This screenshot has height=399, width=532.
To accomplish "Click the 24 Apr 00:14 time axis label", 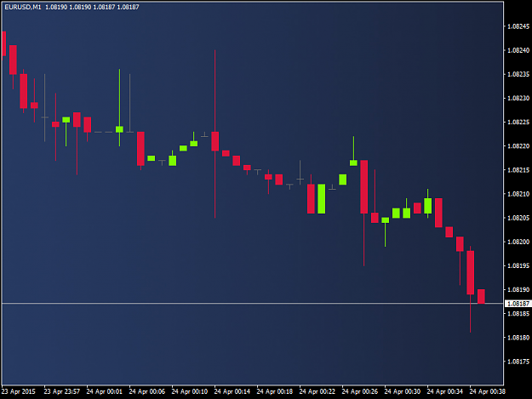I will [x=232, y=391].
